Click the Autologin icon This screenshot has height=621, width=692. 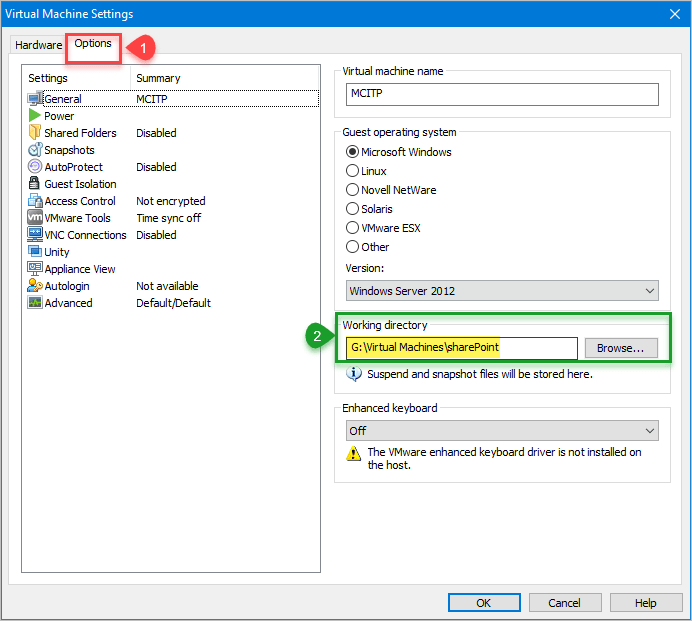(x=35, y=286)
